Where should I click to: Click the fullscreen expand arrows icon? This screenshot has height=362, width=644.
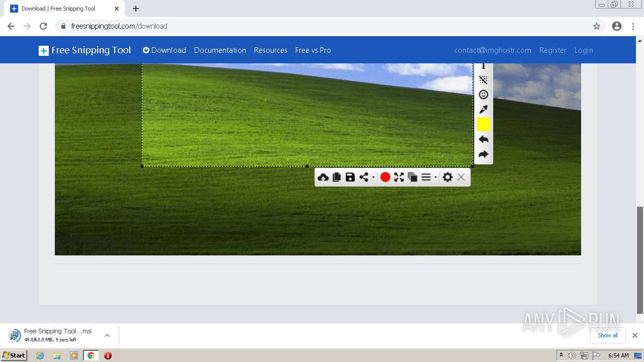click(x=399, y=177)
